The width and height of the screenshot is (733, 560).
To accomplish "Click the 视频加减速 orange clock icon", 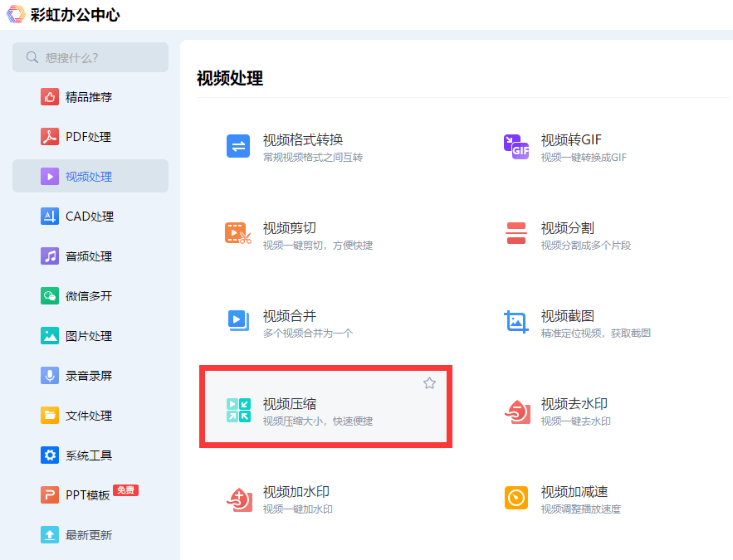I will click(516, 498).
